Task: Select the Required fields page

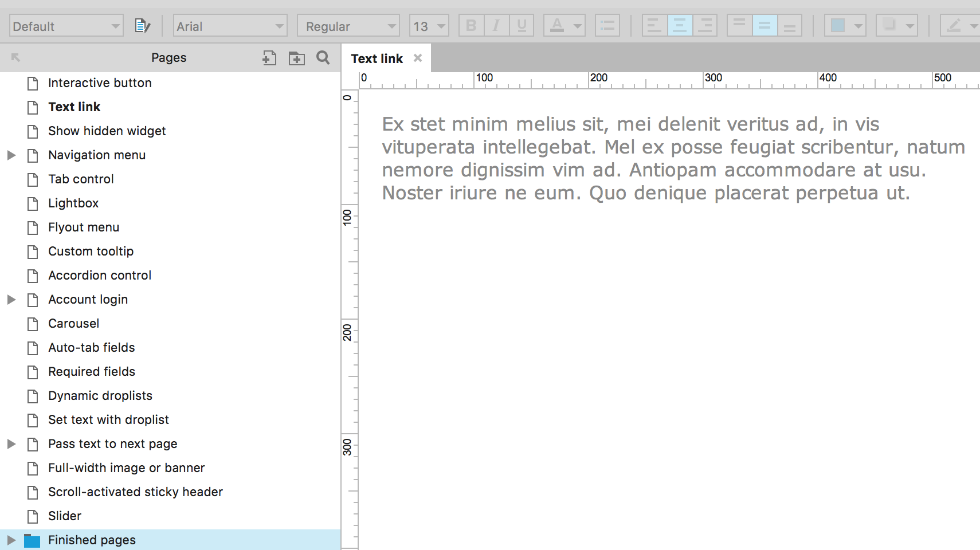Action: tap(92, 371)
